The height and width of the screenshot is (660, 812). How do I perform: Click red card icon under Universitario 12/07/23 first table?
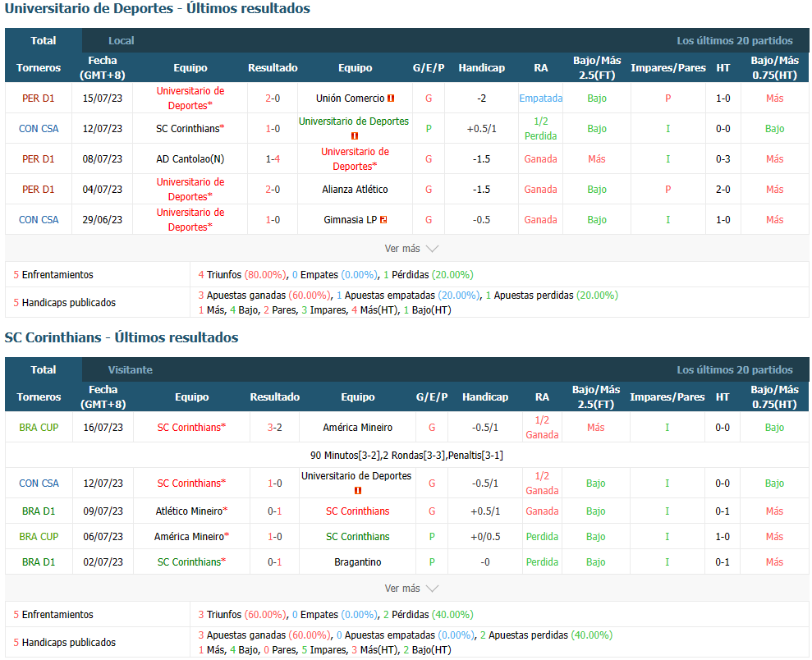coord(355,136)
